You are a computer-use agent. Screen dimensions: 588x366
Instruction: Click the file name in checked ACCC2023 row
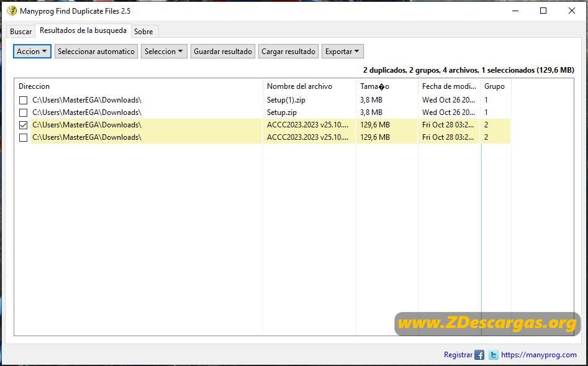coord(307,125)
